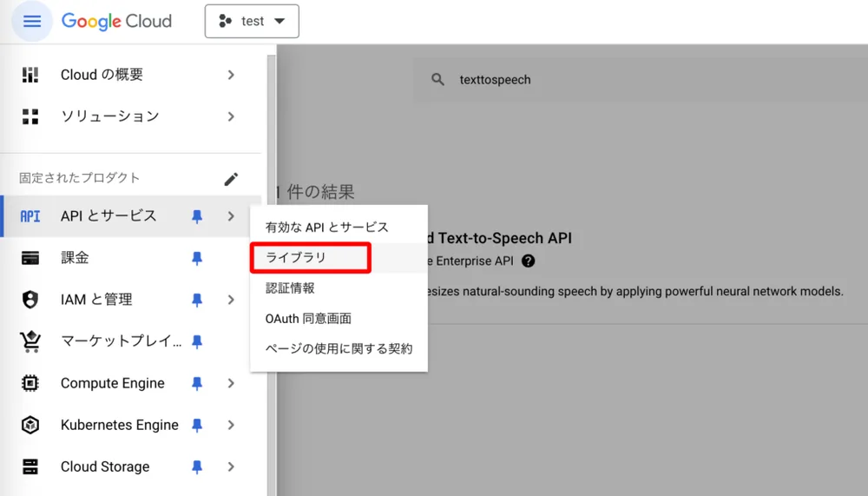Click the 固定されたプロダクト heading
This screenshot has height=496, width=868.
click(x=79, y=178)
